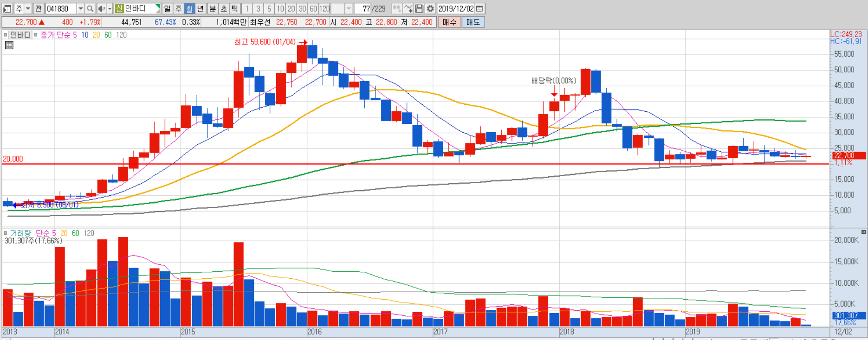Click the gray 120 price average legend
Image resolution: width=868 pixels, height=340 pixels.
tap(122, 35)
